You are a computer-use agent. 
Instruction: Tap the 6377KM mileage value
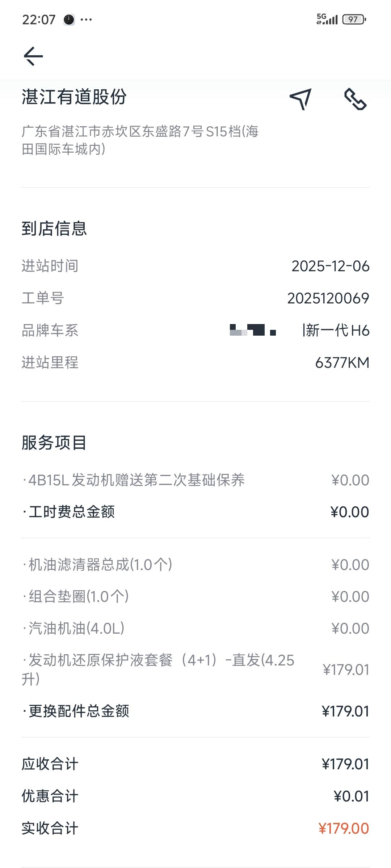pyautogui.click(x=342, y=363)
